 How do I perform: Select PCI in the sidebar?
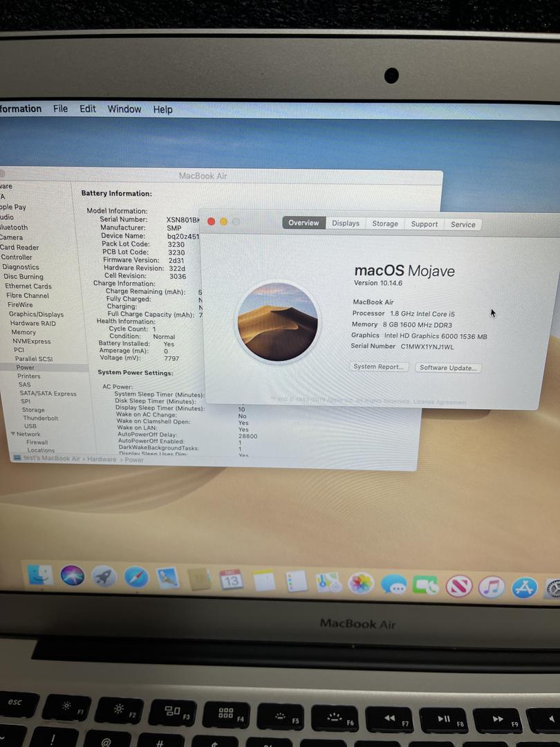19,350
